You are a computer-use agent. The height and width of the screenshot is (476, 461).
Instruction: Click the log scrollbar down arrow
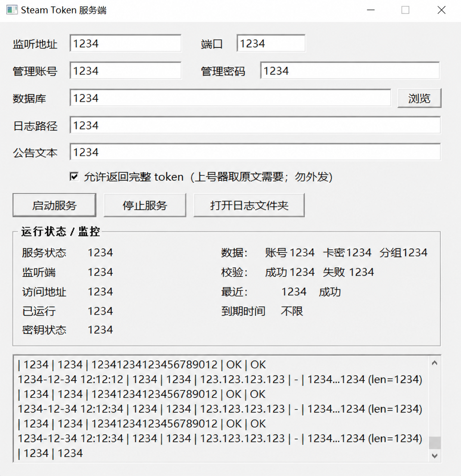[x=434, y=455]
